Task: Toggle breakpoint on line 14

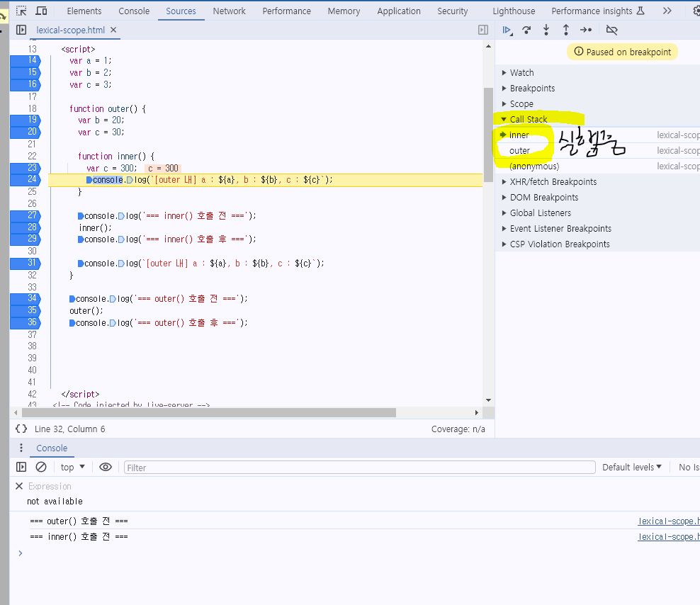Action: click(26, 60)
